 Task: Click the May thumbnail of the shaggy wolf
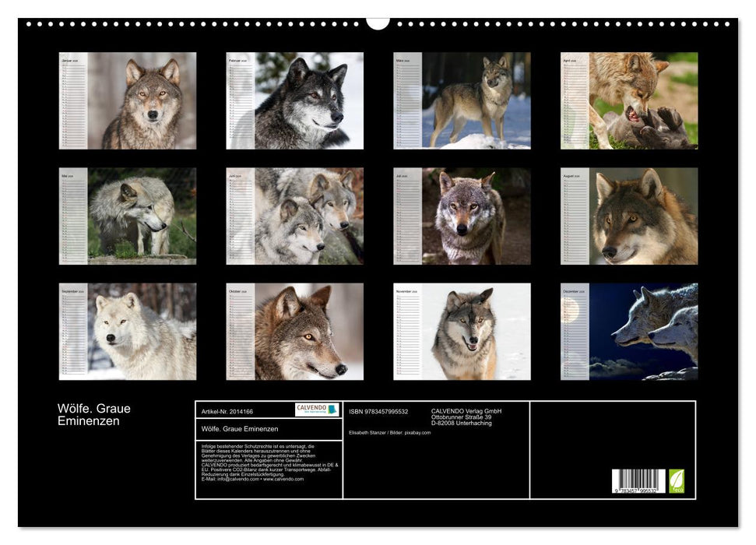pyautogui.click(x=128, y=216)
